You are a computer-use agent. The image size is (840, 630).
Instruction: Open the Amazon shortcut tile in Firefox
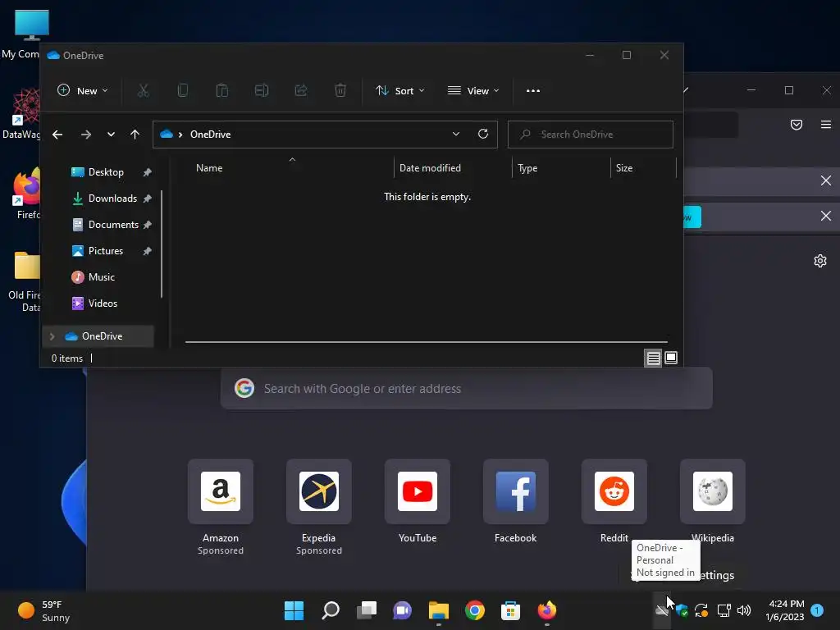[x=220, y=492]
